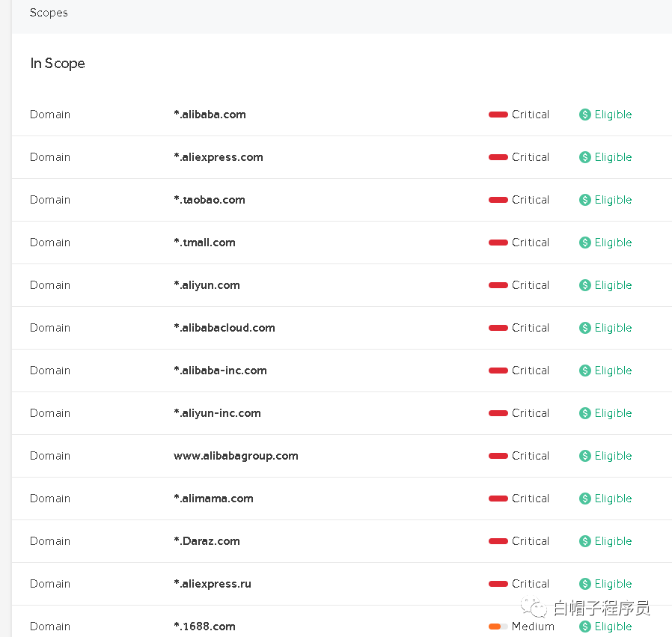Select the Scopes header tab

(x=49, y=13)
